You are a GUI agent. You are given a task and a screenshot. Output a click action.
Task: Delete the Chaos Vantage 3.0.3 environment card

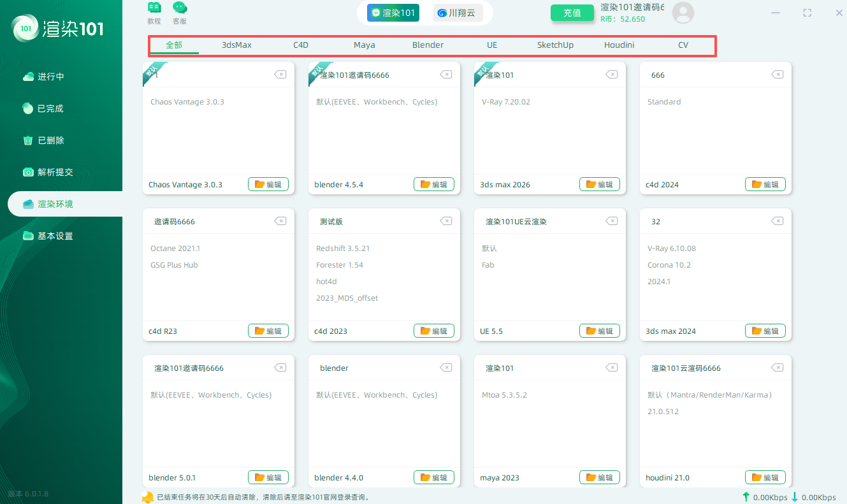tap(280, 75)
